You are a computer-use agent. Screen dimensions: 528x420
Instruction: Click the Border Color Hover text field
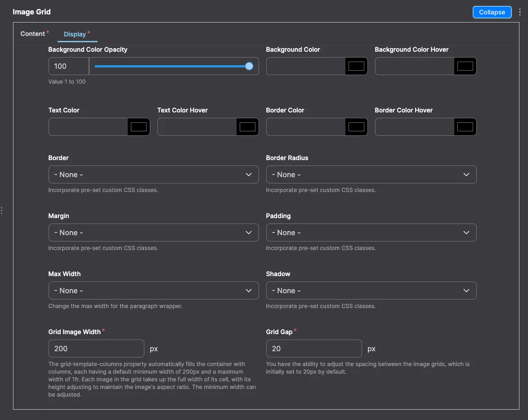click(415, 127)
